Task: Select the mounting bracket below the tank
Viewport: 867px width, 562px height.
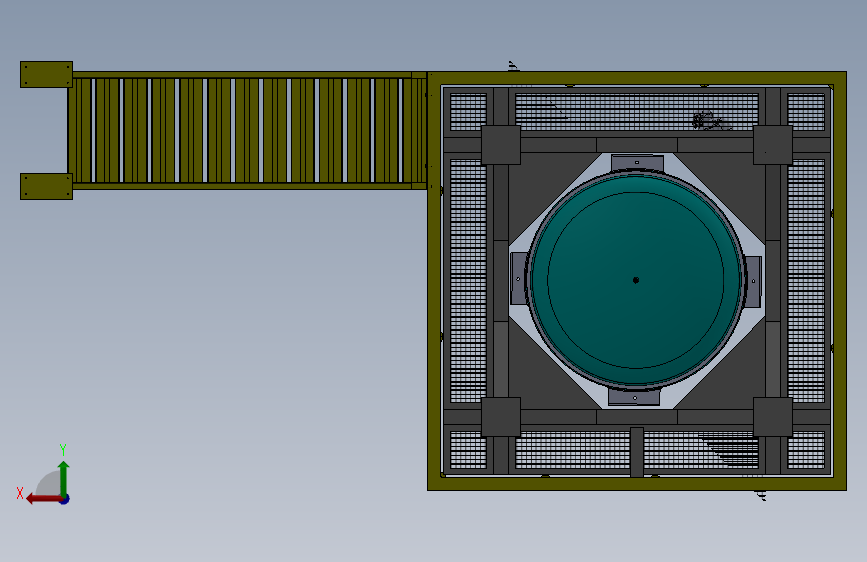Action: pyautogui.click(x=634, y=397)
